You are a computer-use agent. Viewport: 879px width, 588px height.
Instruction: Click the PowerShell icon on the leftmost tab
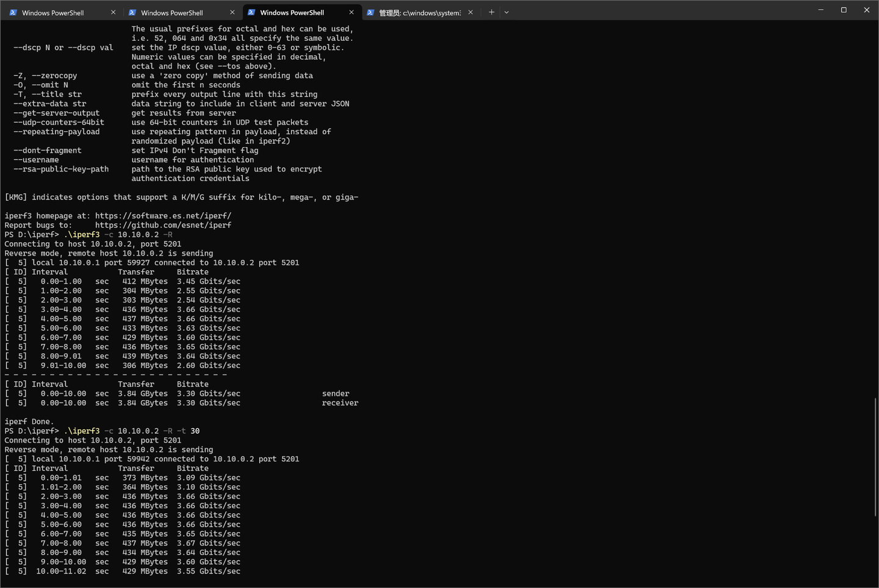tap(13, 12)
